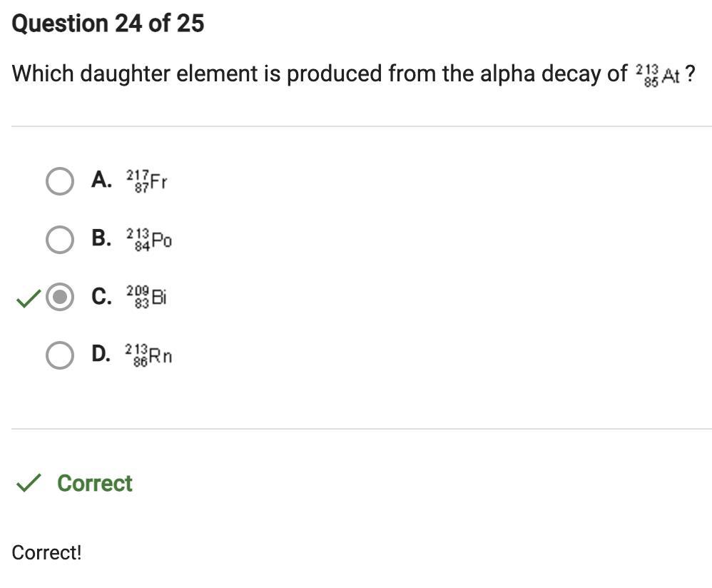Click the selected radio button for option C
The width and height of the screenshot is (712, 588).
click(60, 297)
